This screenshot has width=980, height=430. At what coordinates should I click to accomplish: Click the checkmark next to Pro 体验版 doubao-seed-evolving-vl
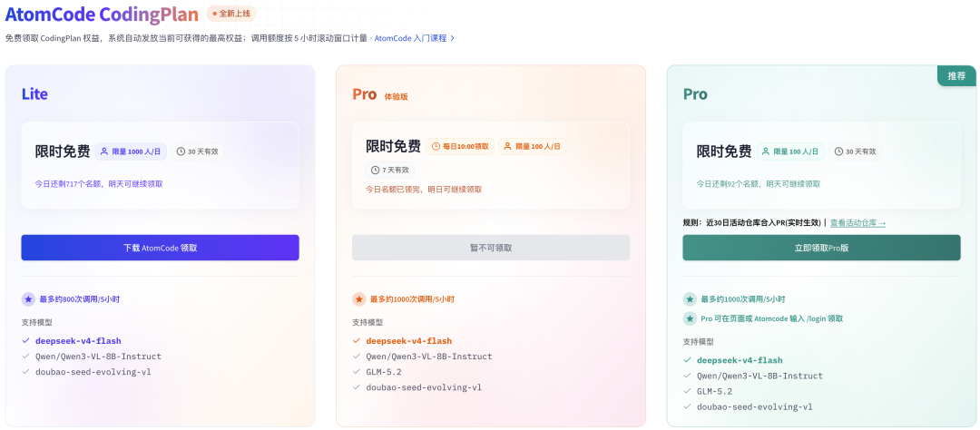click(357, 387)
